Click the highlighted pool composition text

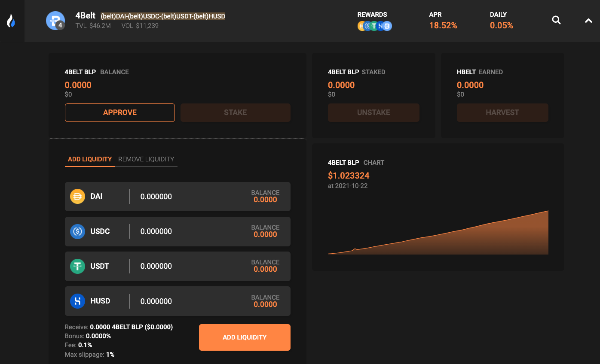click(163, 16)
